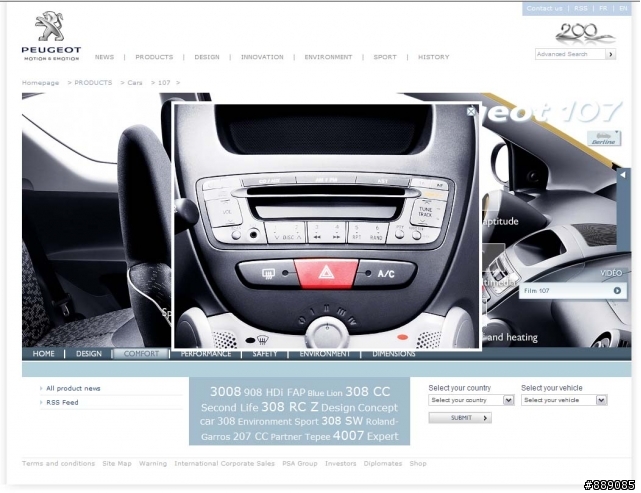Open Warning footer link

[x=153, y=464]
